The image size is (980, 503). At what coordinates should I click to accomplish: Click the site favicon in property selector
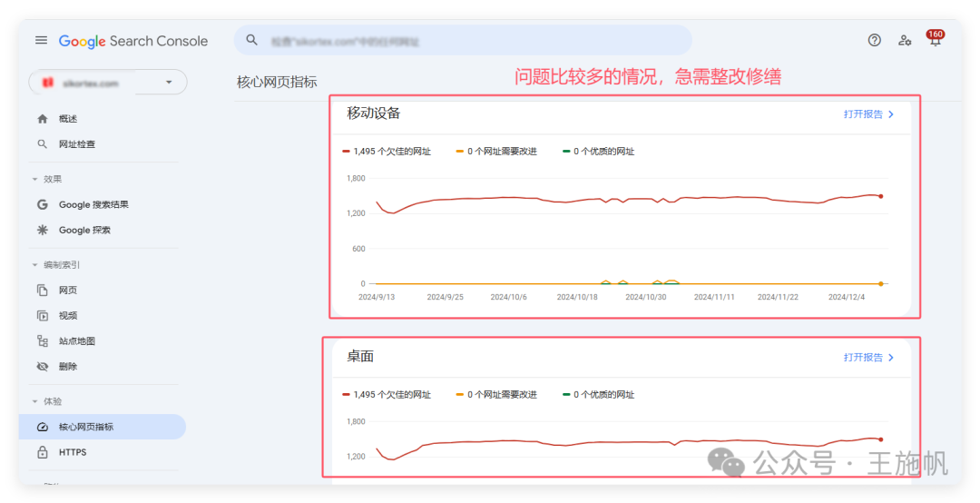pyautogui.click(x=47, y=83)
